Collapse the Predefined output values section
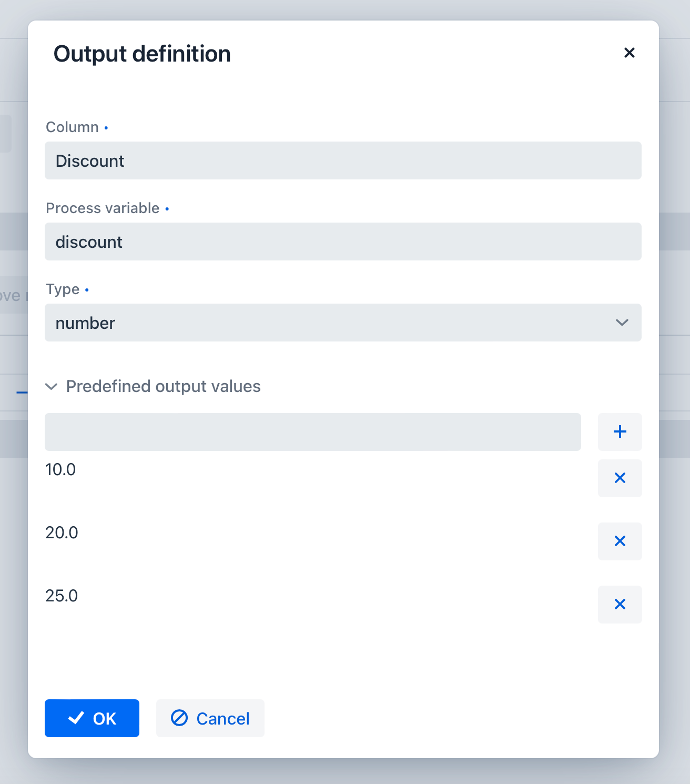This screenshot has width=690, height=784. click(x=51, y=387)
